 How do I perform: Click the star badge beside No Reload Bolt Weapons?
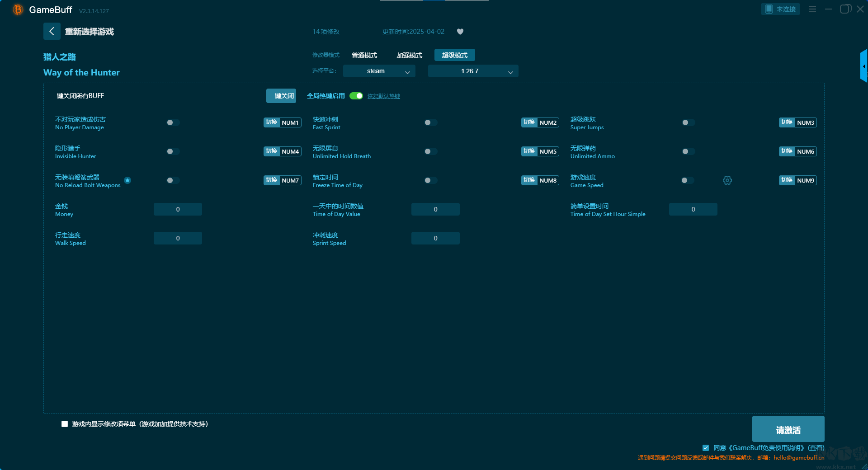(127, 180)
